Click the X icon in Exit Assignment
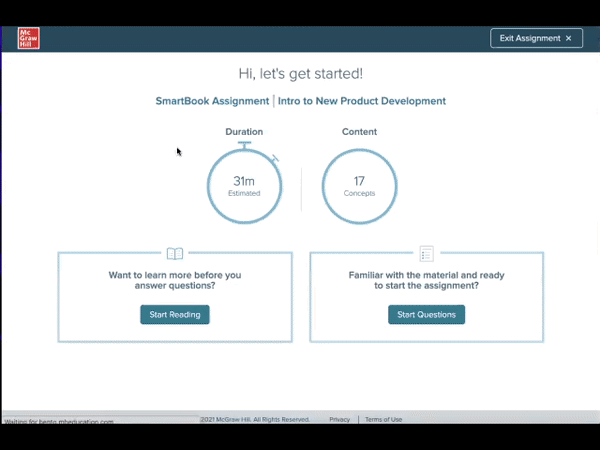Viewport: 600px width, 450px height. pyautogui.click(x=569, y=38)
